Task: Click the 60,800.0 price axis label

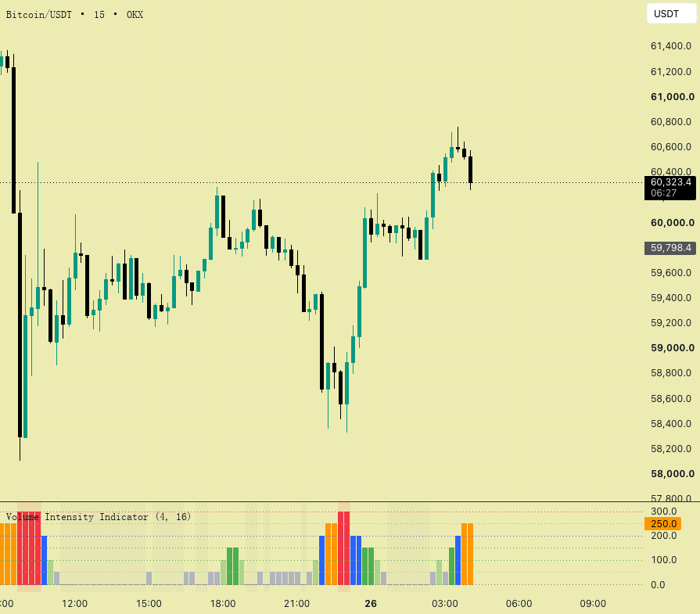Action: click(x=671, y=122)
